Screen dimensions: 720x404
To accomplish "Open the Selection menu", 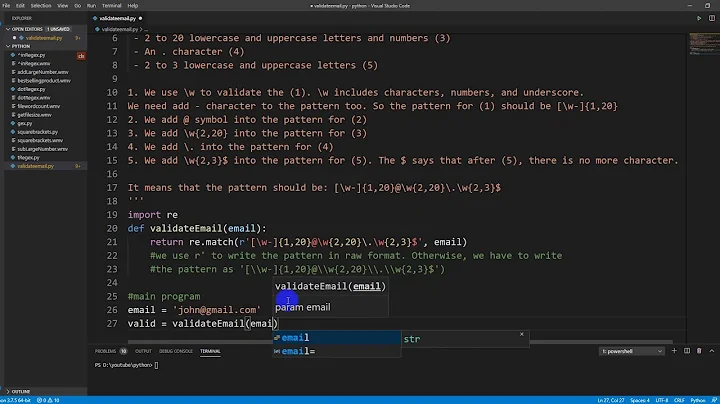I will point(41,6).
